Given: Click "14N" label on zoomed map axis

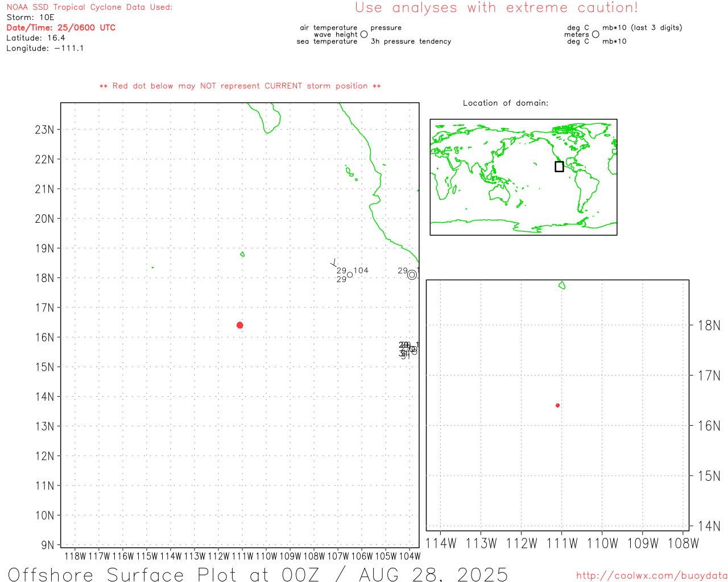Looking at the screenshot, I should click(709, 526).
